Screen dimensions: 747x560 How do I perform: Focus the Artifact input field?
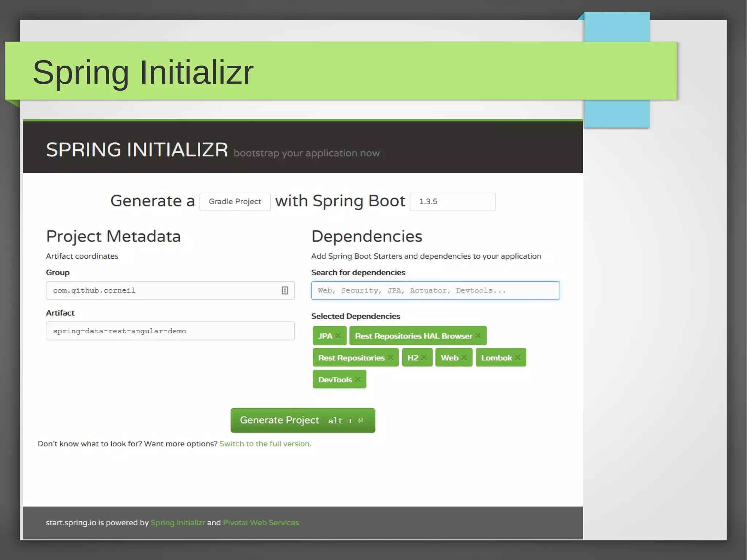170,331
